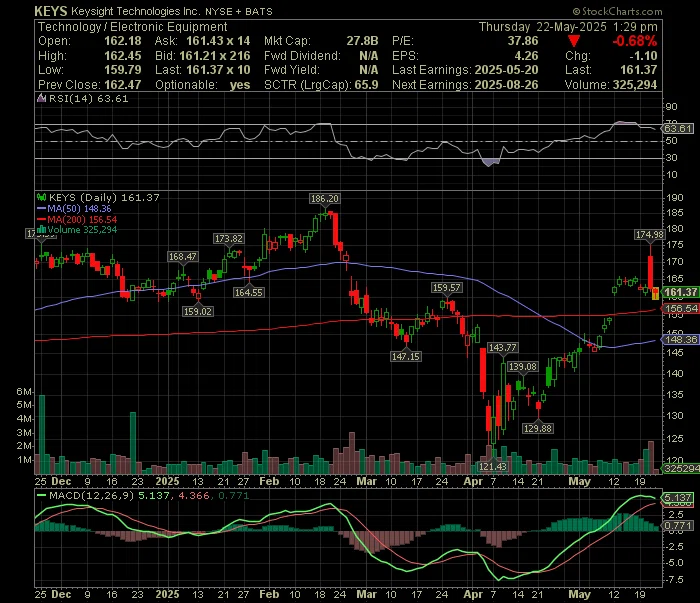Image resolution: width=700 pixels, height=603 pixels.
Task: Click the 174.98 price label
Action: (650, 235)
